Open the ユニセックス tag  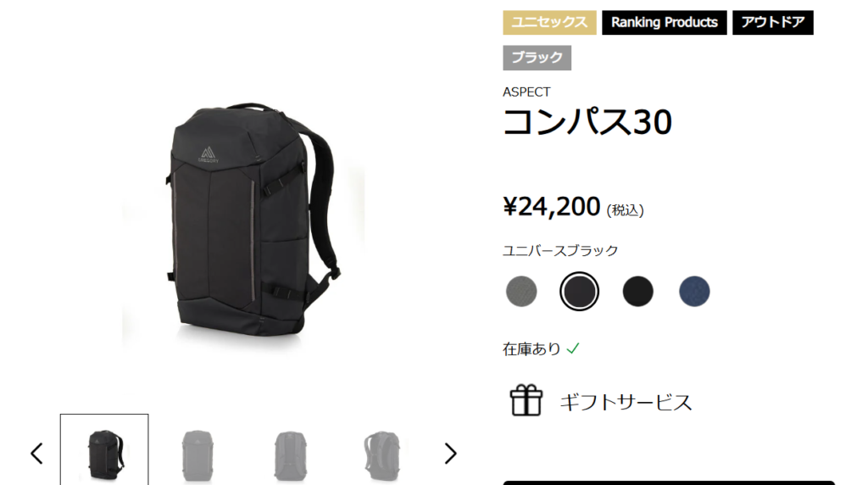click(549, 23)
